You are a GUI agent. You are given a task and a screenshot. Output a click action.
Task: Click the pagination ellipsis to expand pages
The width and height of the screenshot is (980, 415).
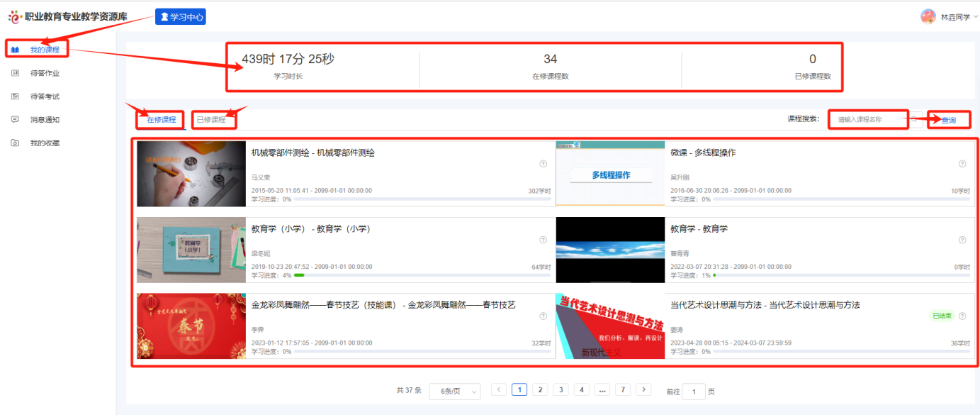point(602,389)
